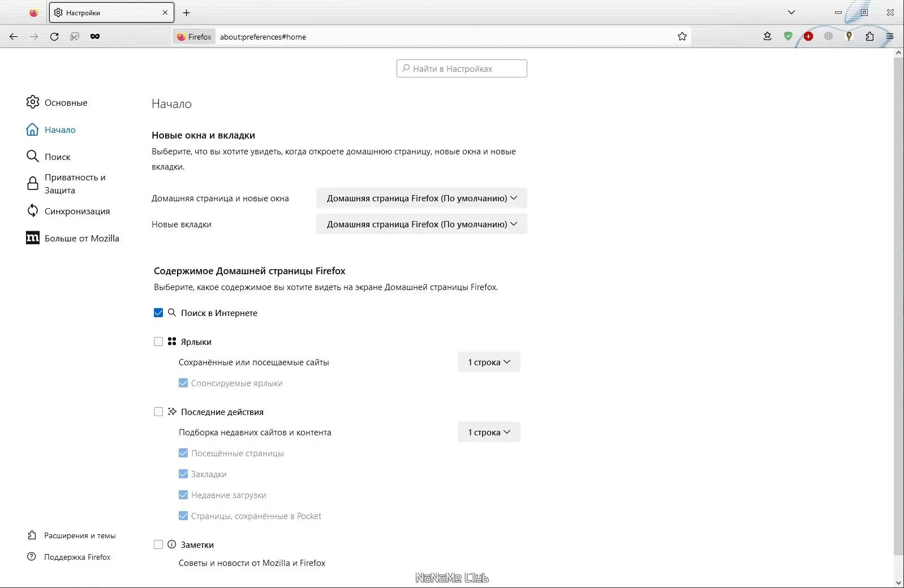The height and width of the screenshot is (588, 904).
Task: Take a screenshot with the scissors icon
Action: 75,37
